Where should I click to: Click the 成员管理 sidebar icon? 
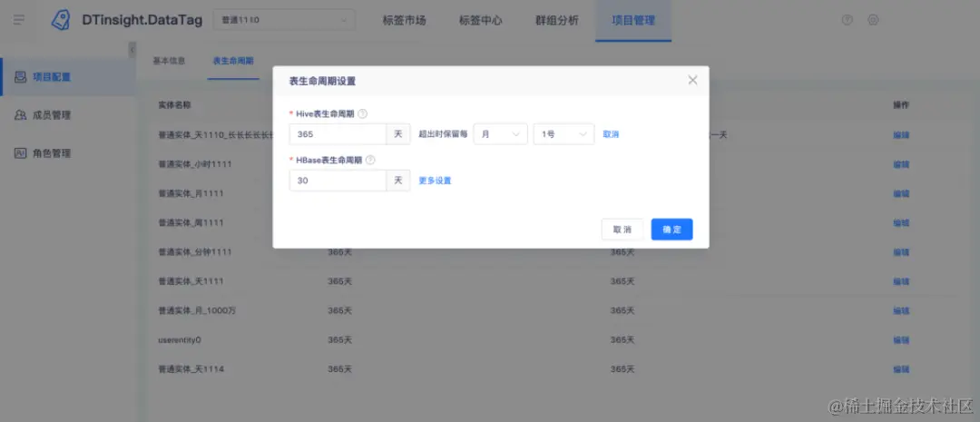20,115
